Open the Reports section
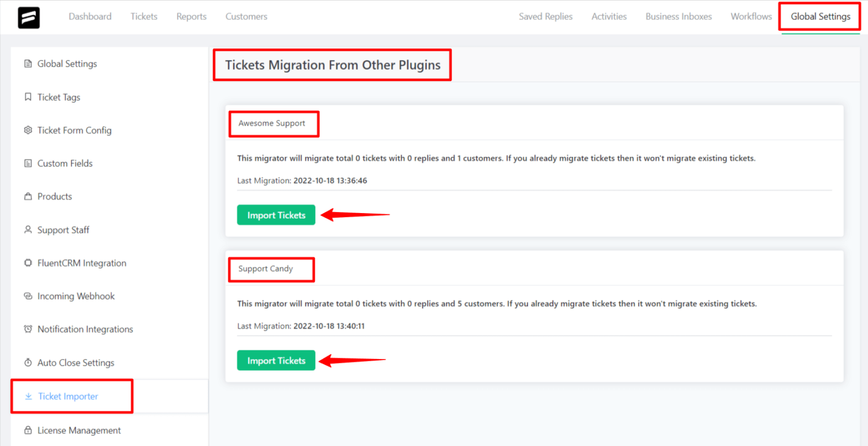Image resolution: width=868 pixels, height=446 pixels. [x=191, y=16]
